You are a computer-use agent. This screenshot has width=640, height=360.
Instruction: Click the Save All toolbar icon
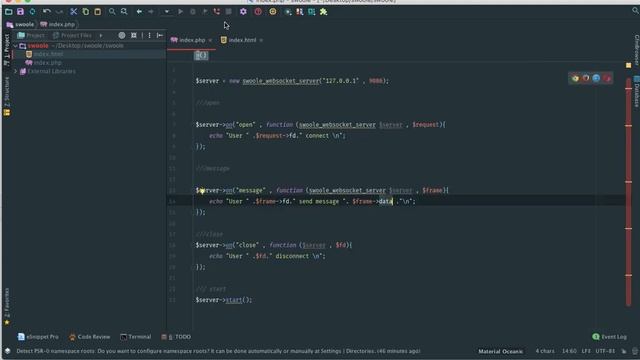click(20, 12)
